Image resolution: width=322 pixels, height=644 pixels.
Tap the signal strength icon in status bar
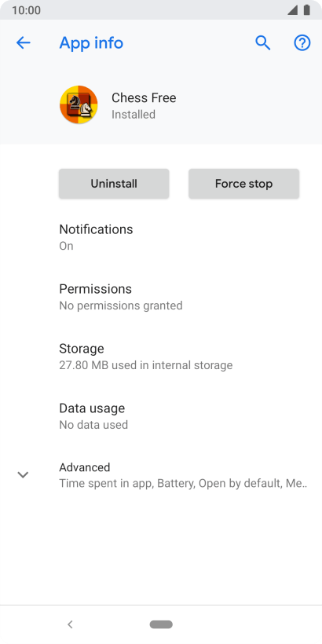pyautogui.click(x=292, y=10)
